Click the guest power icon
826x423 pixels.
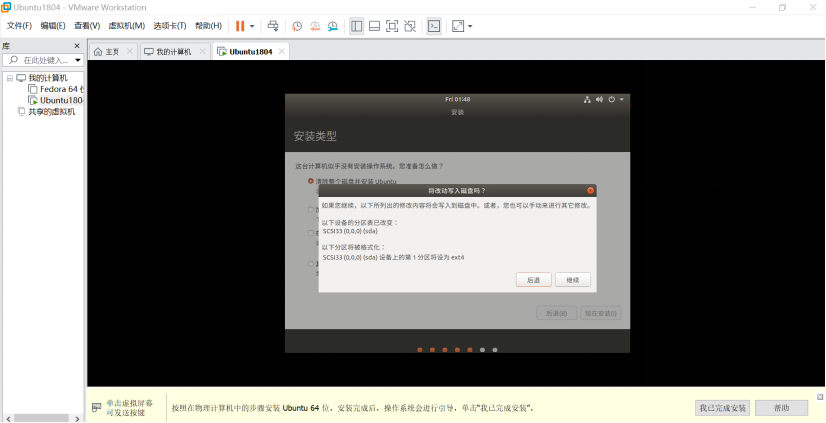612,99
